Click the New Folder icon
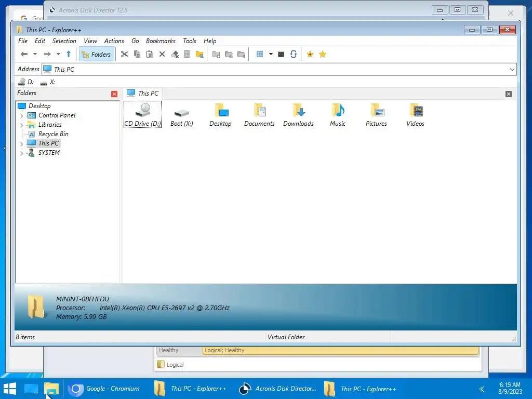532x399 pixels. [216, 54]
